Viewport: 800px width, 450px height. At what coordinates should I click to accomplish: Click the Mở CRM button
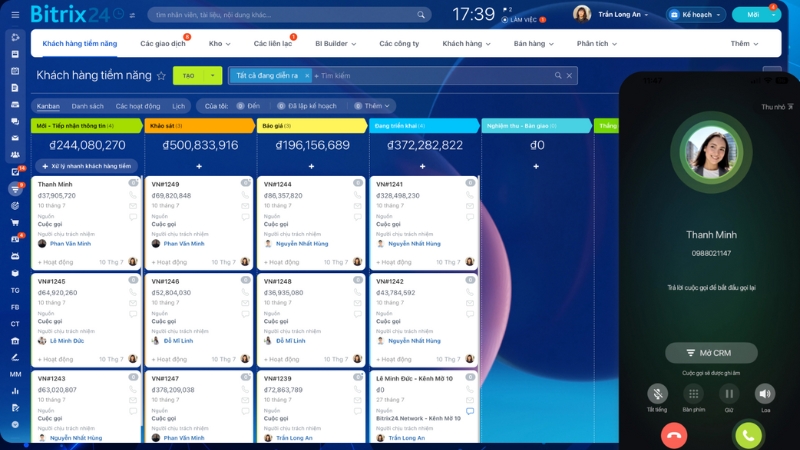[x=711, y=353]
